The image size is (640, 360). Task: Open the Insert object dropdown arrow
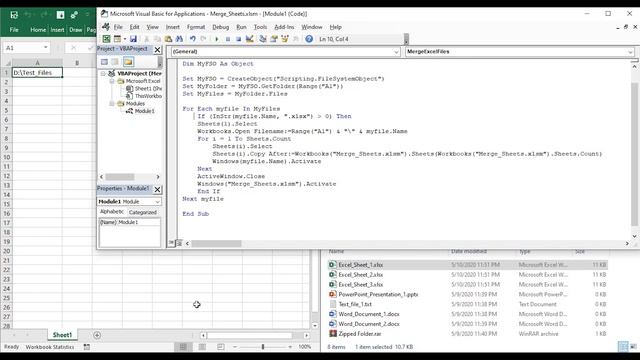pyautogui.click(x=124, y=39)
